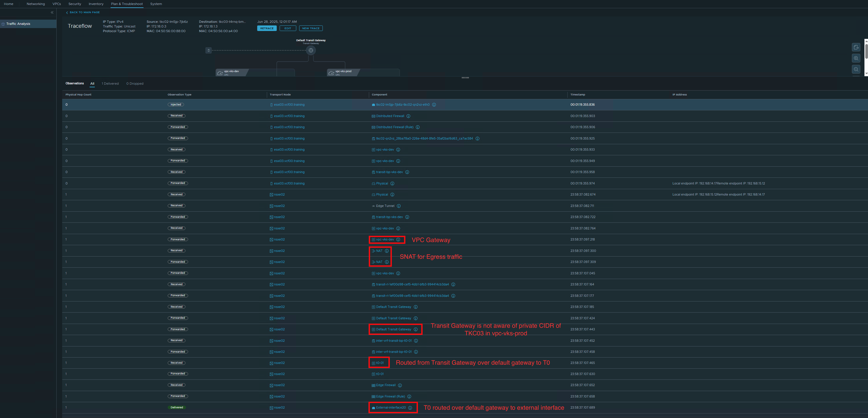Image resolution: width=868 pixels, height=418 pixels.
Task: Show info for Received Edge Firewall row
Action: pos(400,385)
